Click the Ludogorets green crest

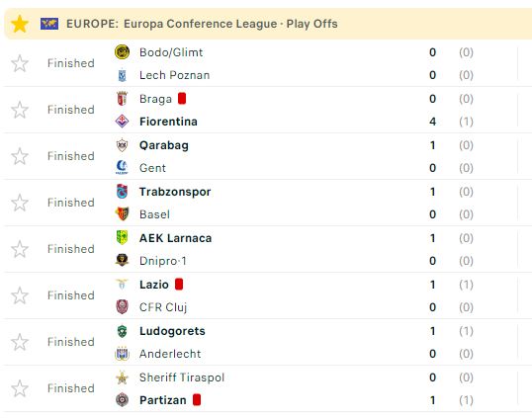[122, 331]
